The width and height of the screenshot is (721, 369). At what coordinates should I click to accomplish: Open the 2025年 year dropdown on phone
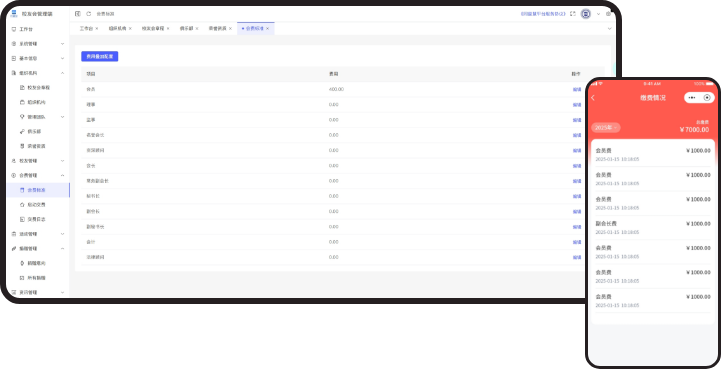tap(606, 127)
